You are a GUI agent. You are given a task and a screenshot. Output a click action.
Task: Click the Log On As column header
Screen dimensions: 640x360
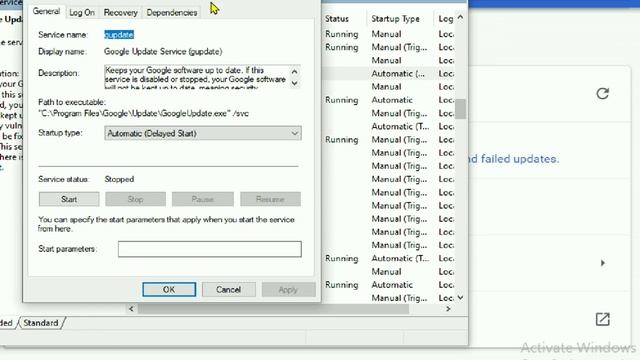[x=445, y=19]
